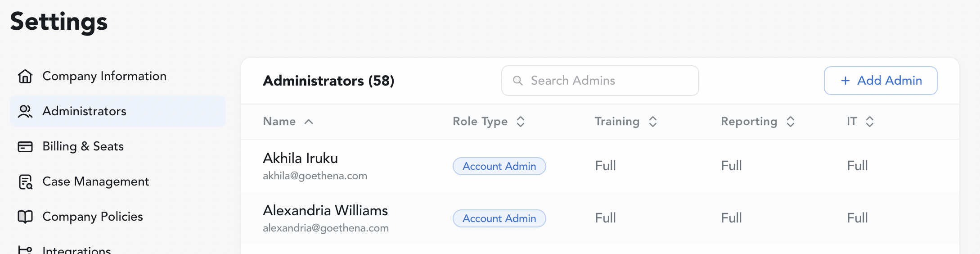
Task: Toggle sorting on Reporting column
Action: click(791, 122)
